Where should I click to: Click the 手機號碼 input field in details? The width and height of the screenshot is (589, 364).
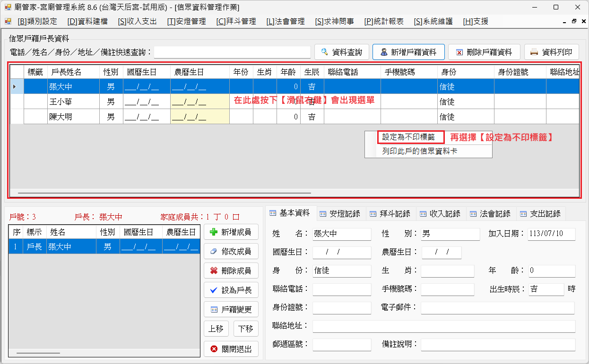pos(447,289)
